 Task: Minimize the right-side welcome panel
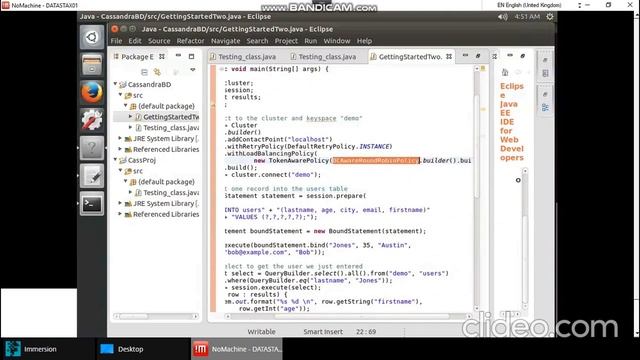(x=510, y=56)
